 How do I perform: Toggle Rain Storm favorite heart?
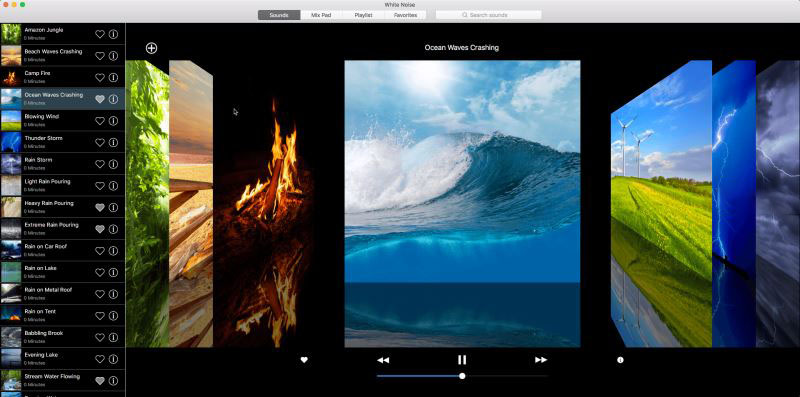click(x=100, y=164)
